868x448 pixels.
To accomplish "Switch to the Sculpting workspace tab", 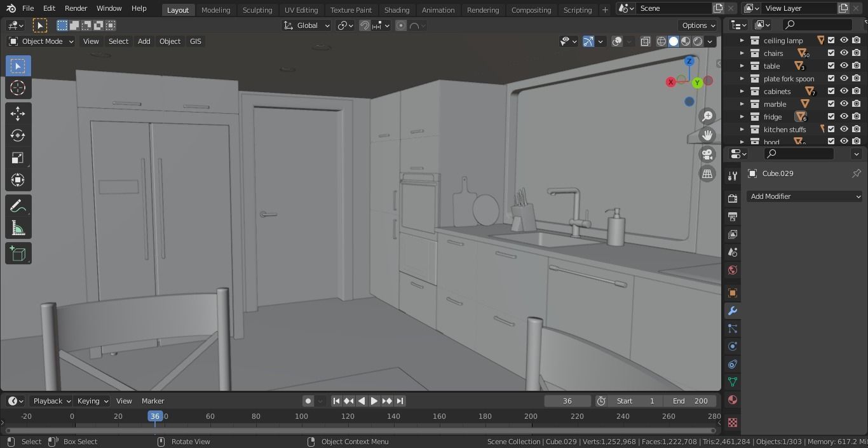I will click(257, 10).
